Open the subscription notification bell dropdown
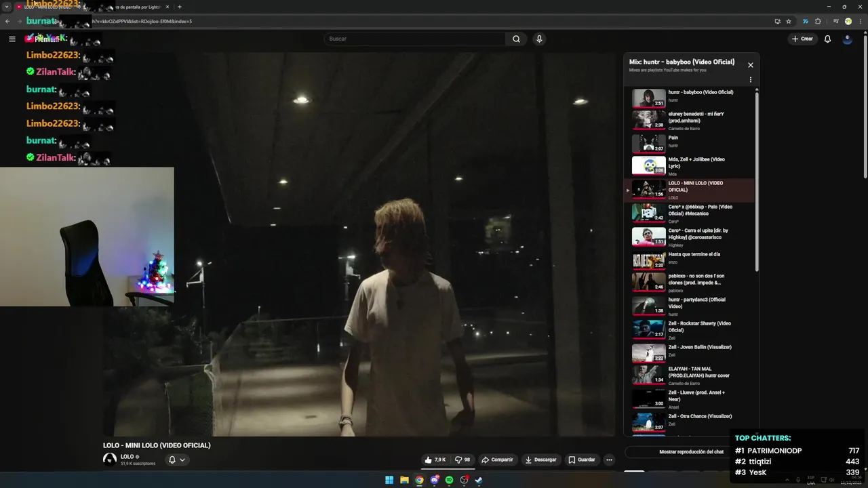Viewport: 868px width, 488px height. (x=176, y=460)
